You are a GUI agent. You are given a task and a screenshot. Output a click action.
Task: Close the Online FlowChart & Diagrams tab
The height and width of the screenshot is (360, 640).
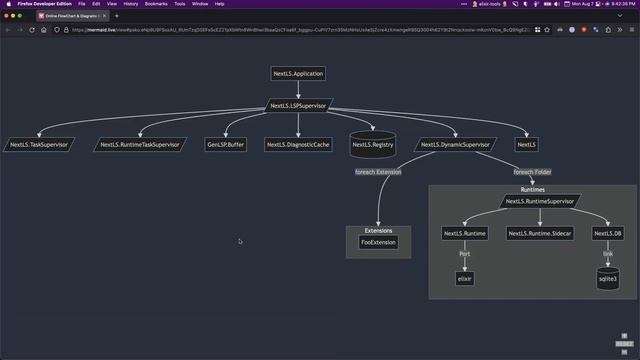point(104,16)
